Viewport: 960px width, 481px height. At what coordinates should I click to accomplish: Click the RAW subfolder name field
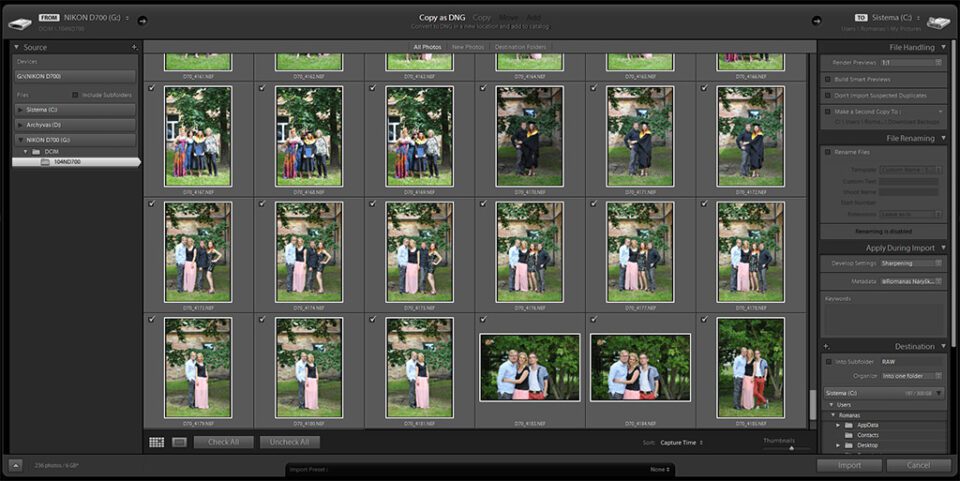point(911,362)
